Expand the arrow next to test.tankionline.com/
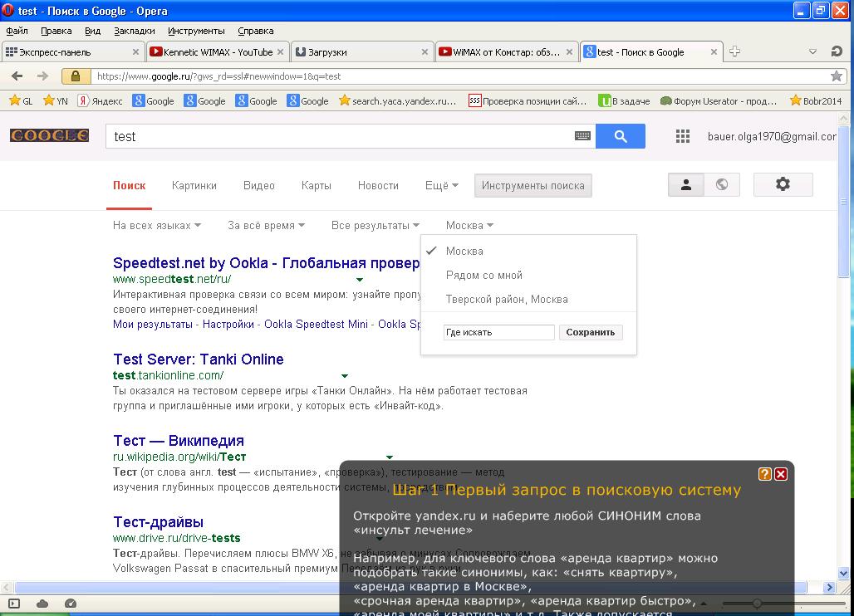854x616 pixels. coord(344,376)
